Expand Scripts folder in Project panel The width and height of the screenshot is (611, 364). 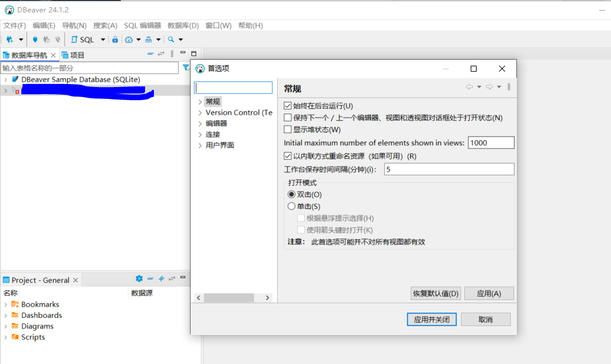pos(5,337)
